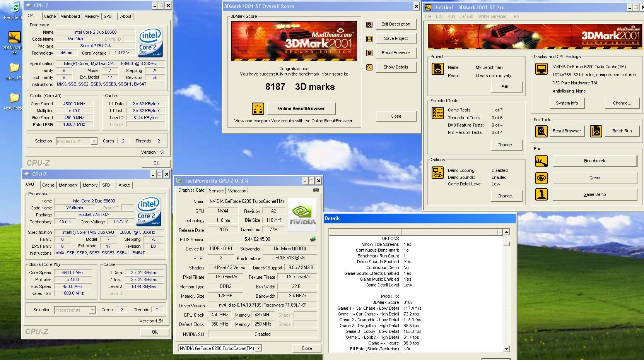Click the Game Demo button

(x=594, y=194)
